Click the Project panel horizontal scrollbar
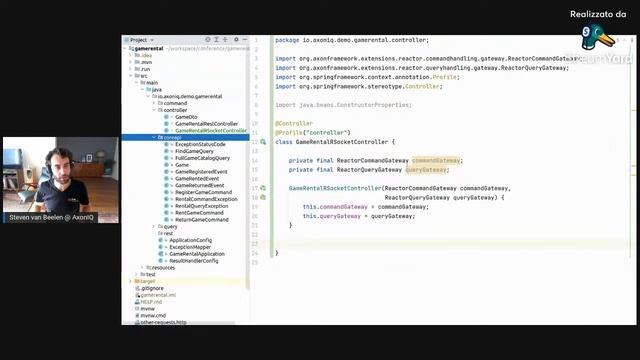The width and height of the screenshot is (640, 360). [180, 323]
